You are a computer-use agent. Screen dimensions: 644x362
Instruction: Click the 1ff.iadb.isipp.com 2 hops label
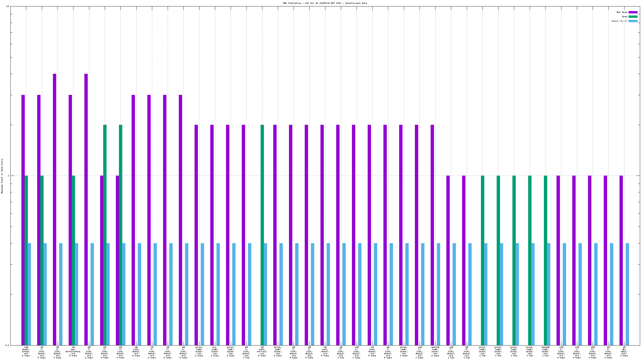tap(215, 351)
